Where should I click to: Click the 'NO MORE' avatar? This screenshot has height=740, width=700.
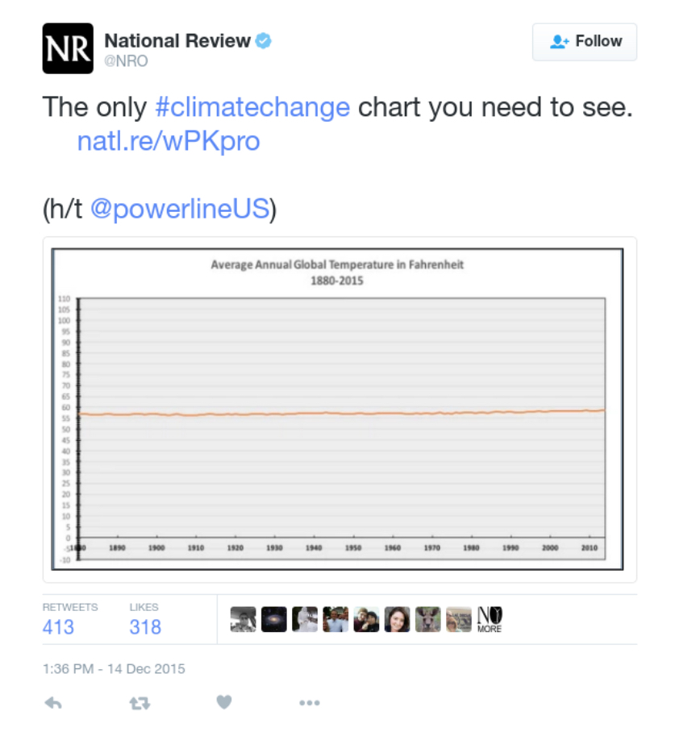pyautogui.click(x=490, y=619)
